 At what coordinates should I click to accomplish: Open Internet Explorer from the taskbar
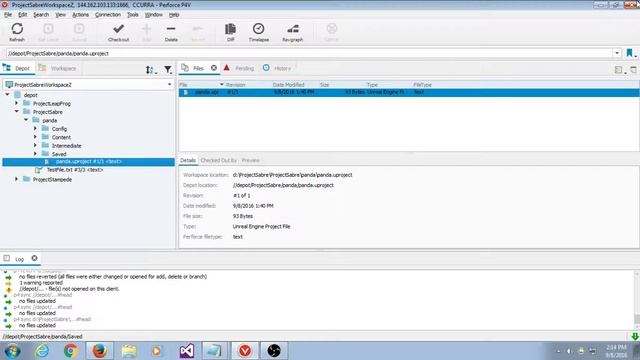(42, 351)
